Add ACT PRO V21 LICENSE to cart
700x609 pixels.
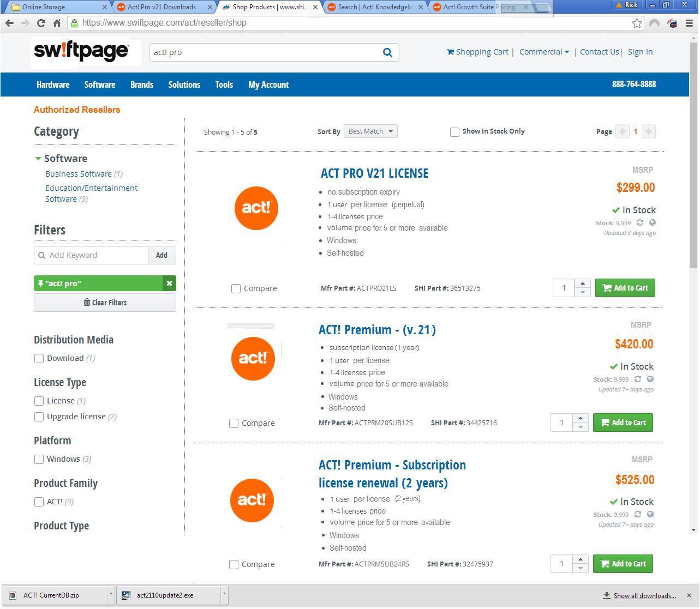(625, 288)
